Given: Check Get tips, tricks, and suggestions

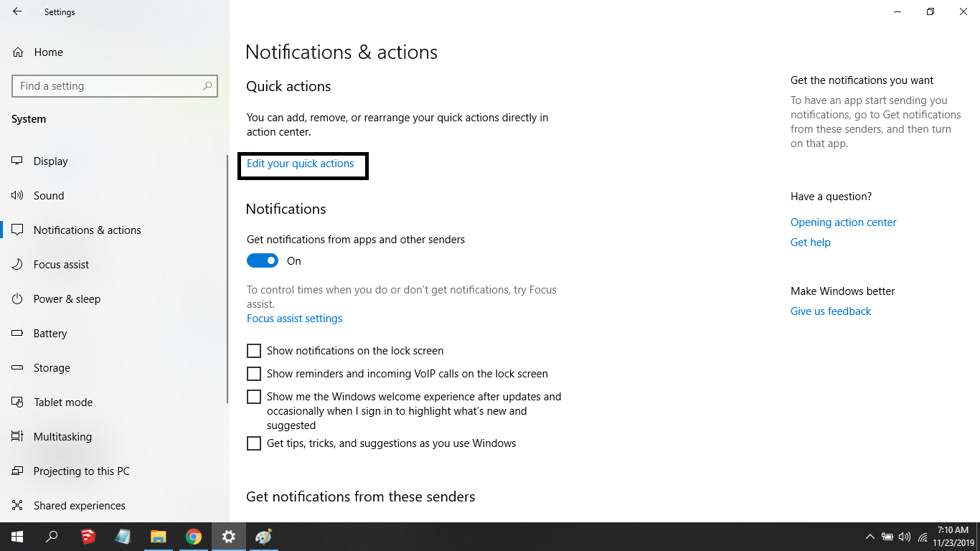Looking at the screenshot, I should [254, 443].
